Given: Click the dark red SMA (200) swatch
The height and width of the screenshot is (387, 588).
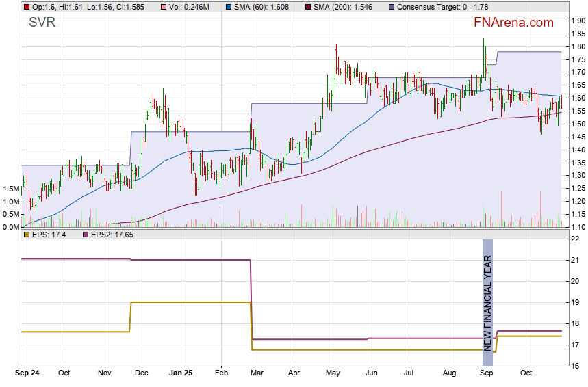Looking at the screenshot, I should pos(307,6).
